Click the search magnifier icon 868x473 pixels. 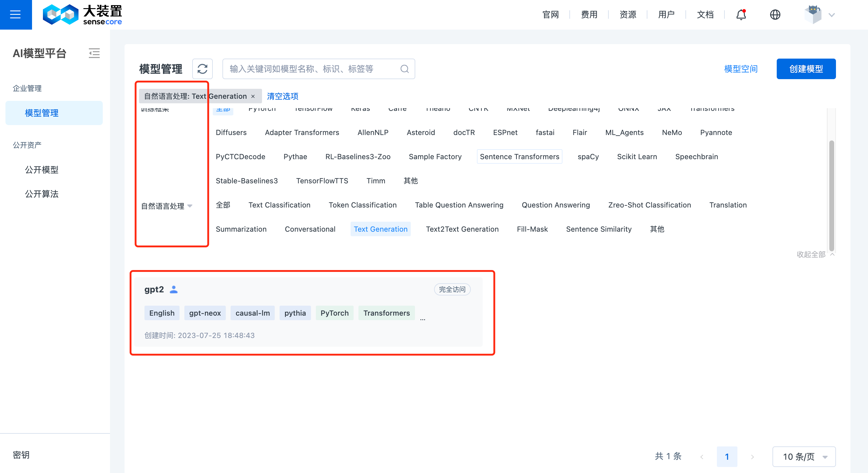404,69
